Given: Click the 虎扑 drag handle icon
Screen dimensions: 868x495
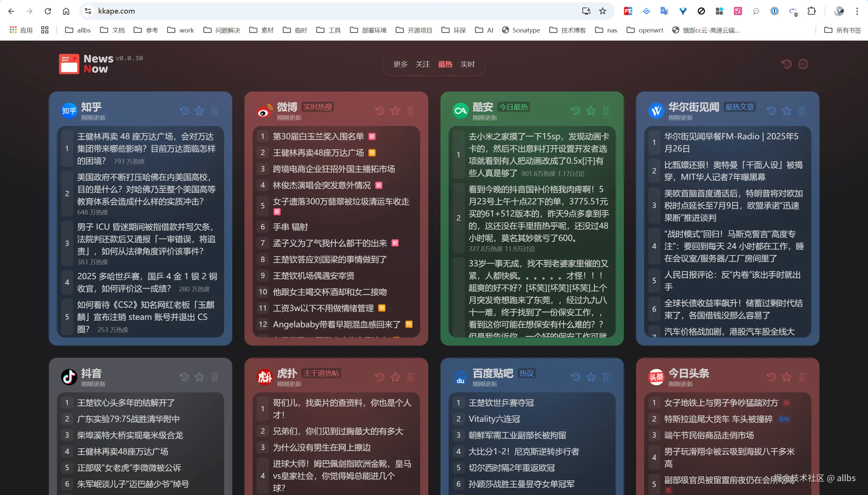Looking at the screenshot, I should click(x=411, y=377).
